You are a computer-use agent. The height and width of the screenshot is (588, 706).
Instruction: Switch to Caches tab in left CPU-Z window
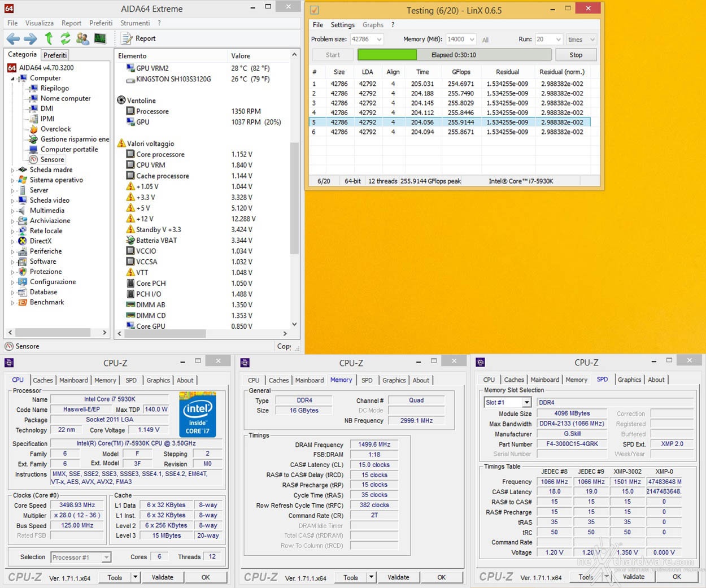pyautogui.click(x=43, y=380)
